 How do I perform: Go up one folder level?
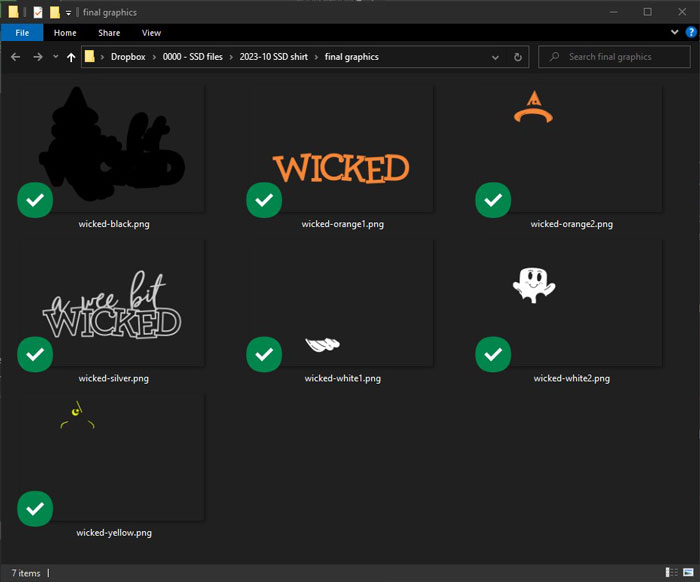(71, 57)
